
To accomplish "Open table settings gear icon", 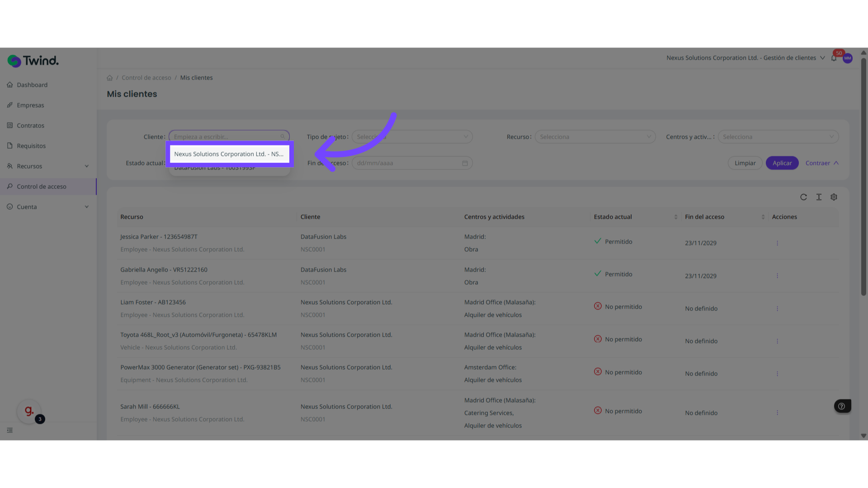I will pos(834,197).
